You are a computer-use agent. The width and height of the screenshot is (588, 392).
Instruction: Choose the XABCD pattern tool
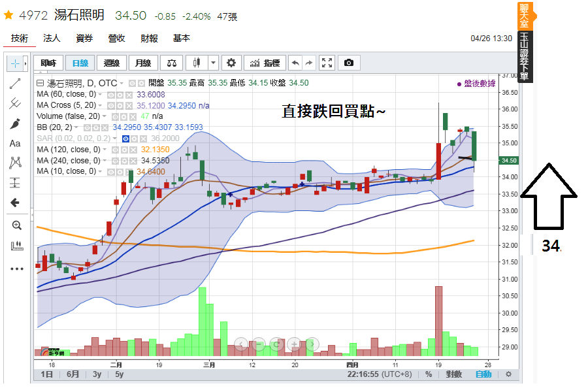point(15,163)
